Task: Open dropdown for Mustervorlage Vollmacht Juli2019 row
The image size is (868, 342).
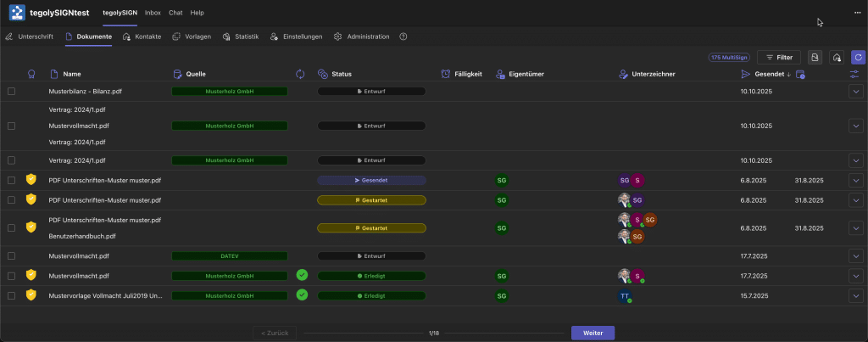Action: tap(854, 295)
